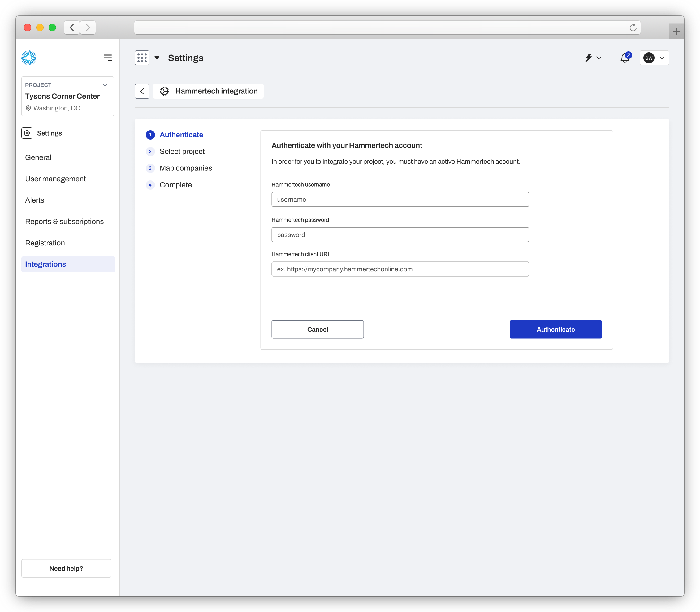Click the Washington, DC location pin icon
Image resolution: width=700 pixels, height=612 pixels.
(x=28, y=108)
